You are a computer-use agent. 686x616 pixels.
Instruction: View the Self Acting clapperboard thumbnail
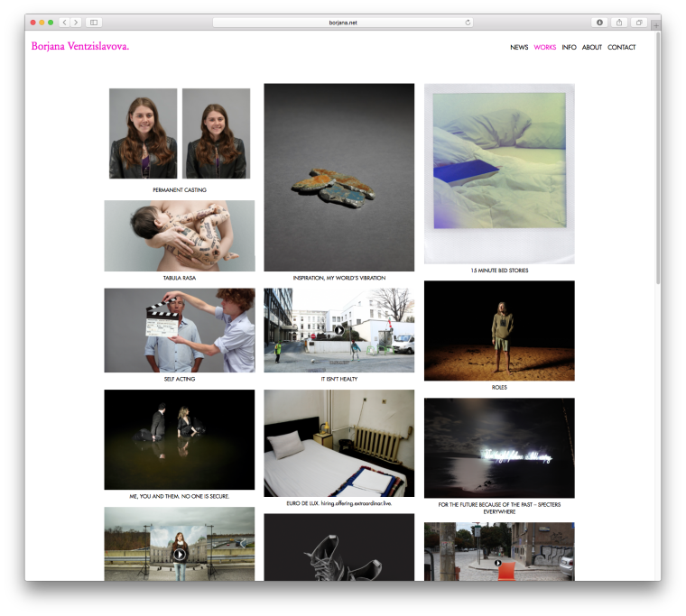tap(179, 330)
